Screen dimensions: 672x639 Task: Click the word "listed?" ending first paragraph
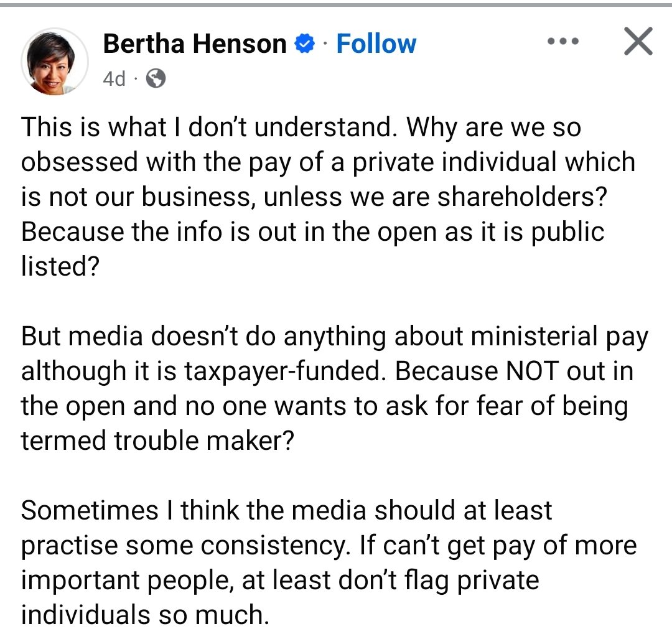pos(60,266)
